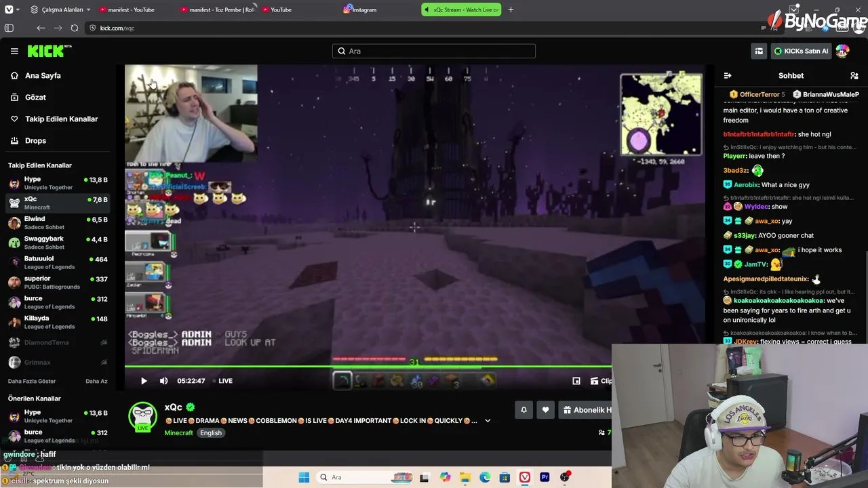Open the Swaggybark channel in the sidebar

(x=58, y=242)
